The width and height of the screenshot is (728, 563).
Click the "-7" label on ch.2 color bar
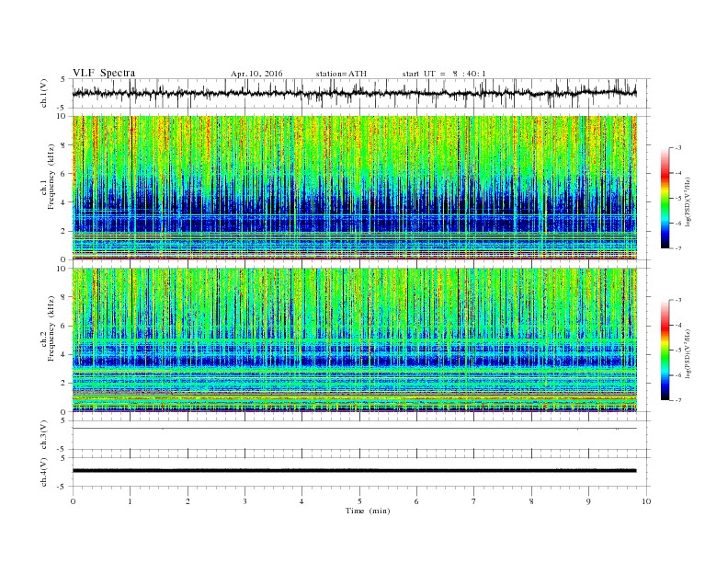pyautogui.click(x=678, y=400)
